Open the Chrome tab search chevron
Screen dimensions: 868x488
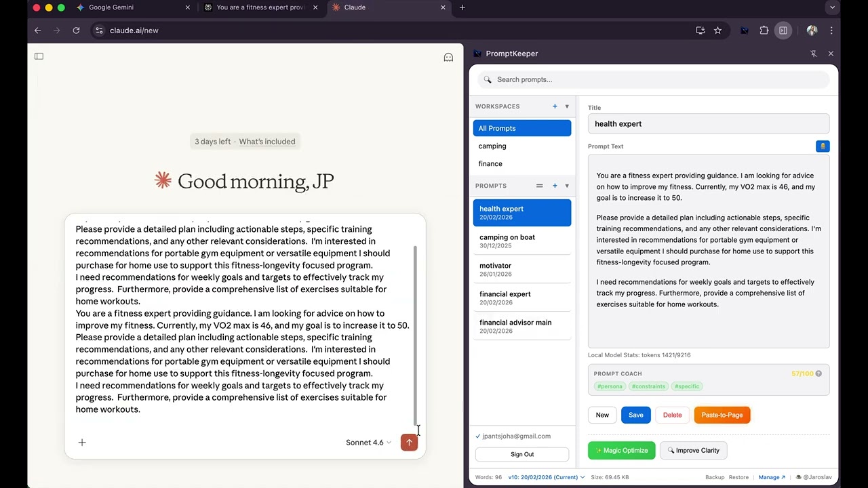pyautogui.click(x=832, y=7)
